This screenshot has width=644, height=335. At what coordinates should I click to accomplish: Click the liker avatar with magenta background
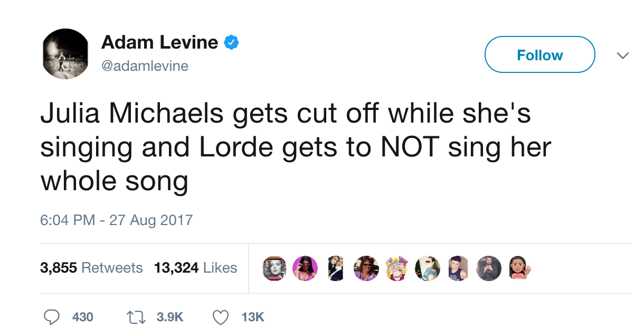coord(305,268)
